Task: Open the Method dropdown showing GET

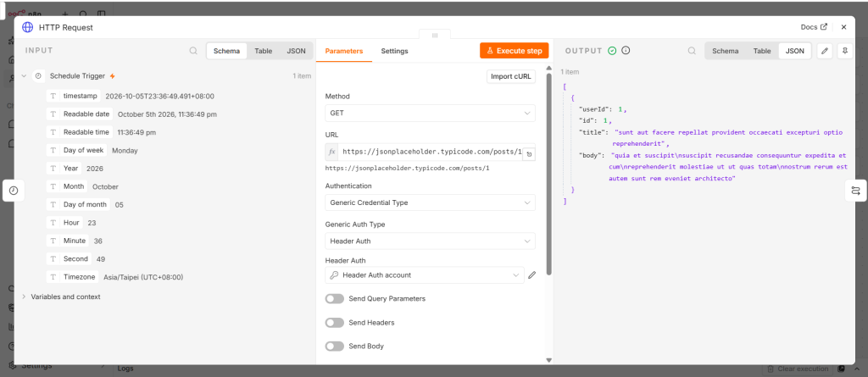Action: (430, 113)
